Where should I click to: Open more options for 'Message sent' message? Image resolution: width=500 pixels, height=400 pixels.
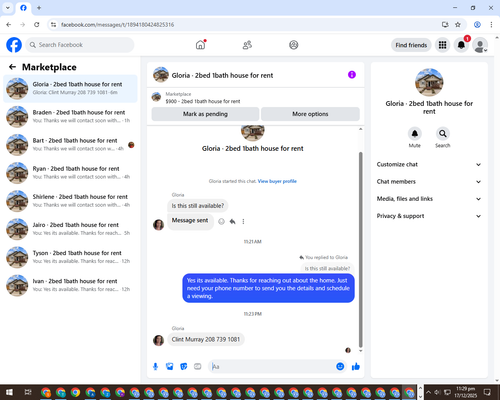[243, 221]
